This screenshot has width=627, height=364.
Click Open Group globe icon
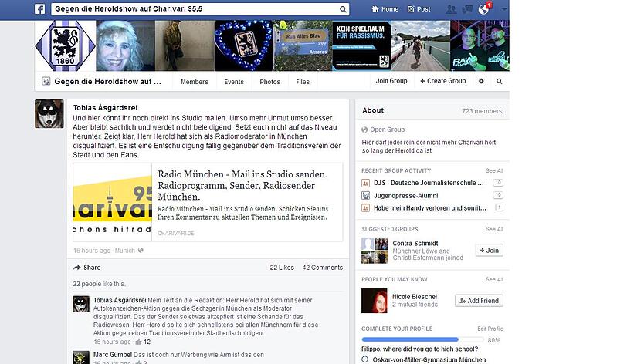pos(364,130)
